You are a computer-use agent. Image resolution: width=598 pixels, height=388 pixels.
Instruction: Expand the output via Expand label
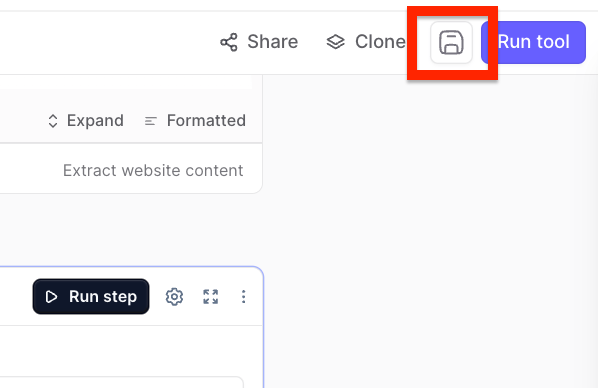coord(95,121)
